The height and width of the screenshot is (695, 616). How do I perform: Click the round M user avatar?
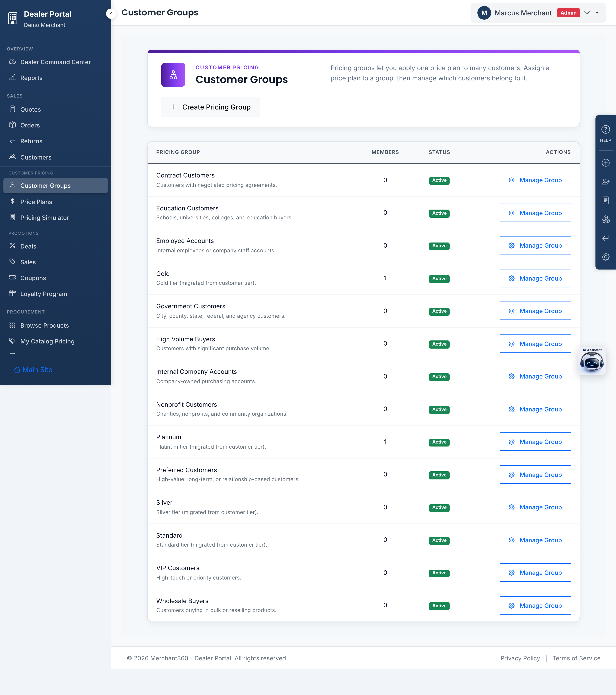point(484,13)
